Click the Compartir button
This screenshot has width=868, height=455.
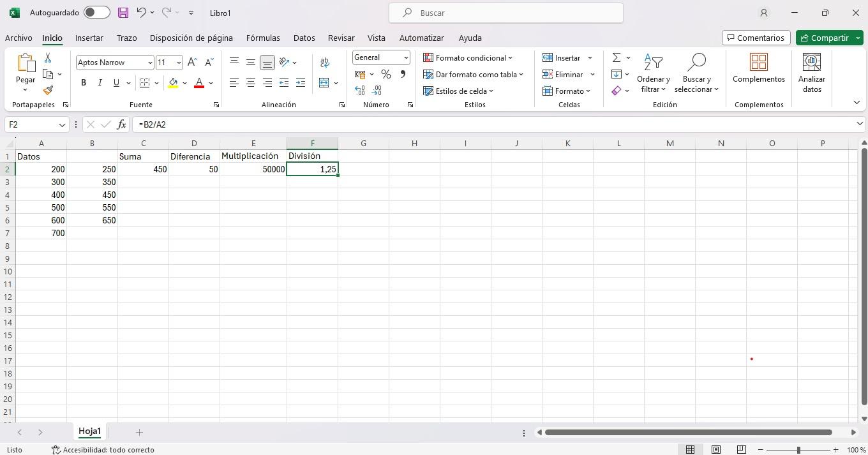point(823,38)
